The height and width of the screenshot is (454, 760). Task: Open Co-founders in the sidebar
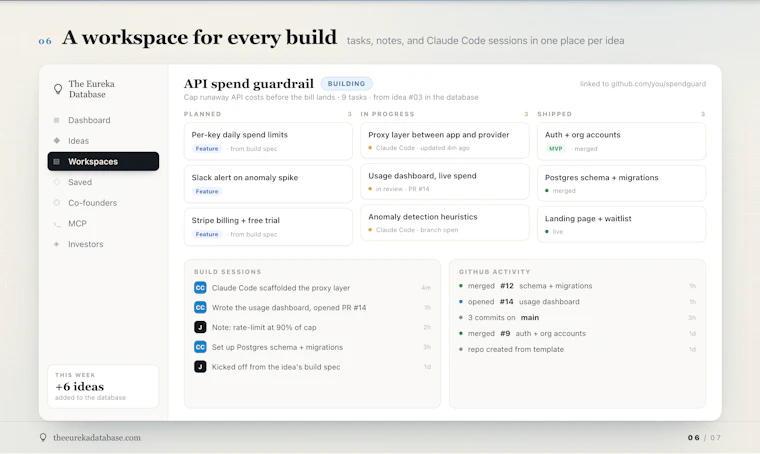point(103,203)
